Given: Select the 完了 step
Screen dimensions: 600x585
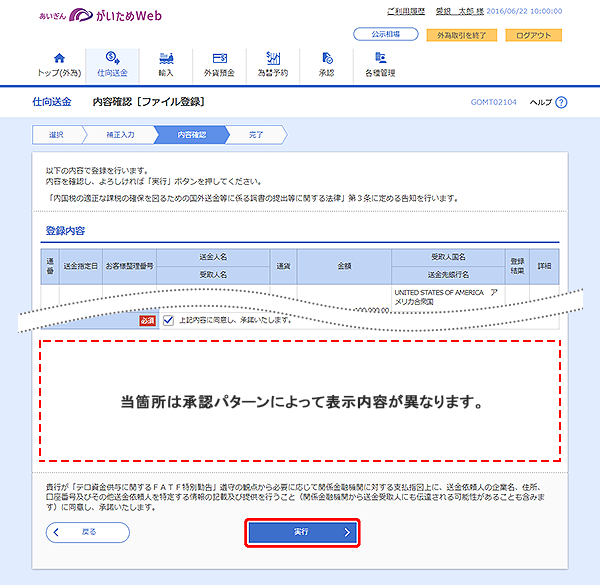Looking at the screenshot, I should (x=256, y=135).
